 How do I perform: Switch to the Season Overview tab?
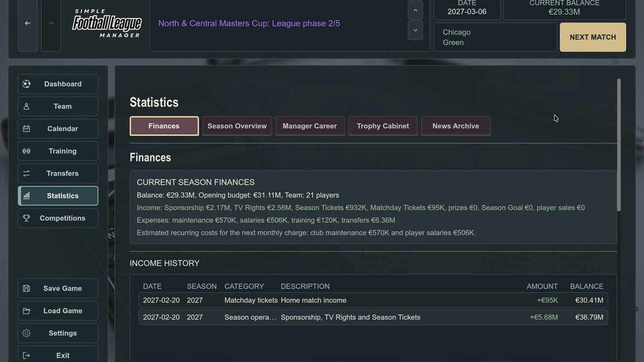point(237,126)
